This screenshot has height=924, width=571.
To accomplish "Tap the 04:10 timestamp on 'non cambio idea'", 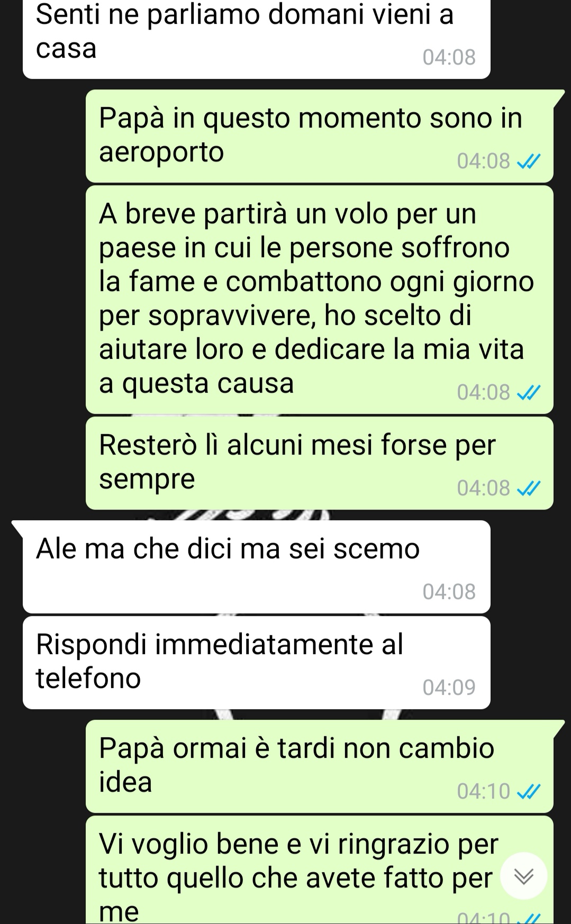I will [x=484, y=792].
